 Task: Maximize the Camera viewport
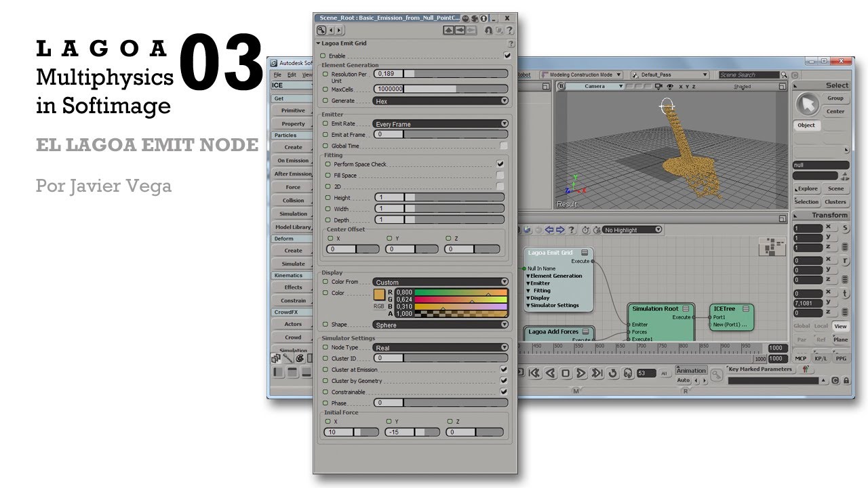click(x=783, y=86)
